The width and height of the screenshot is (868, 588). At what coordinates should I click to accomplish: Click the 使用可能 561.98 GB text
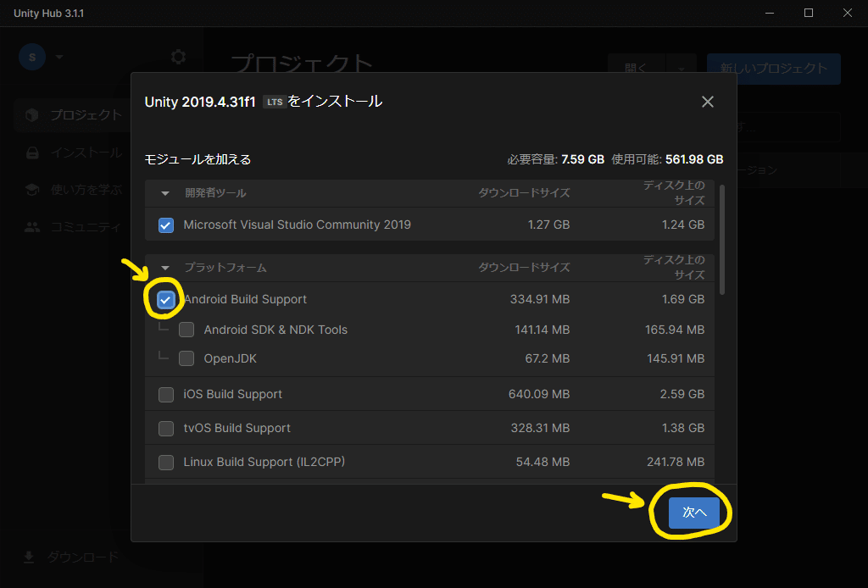pos(668,159)
